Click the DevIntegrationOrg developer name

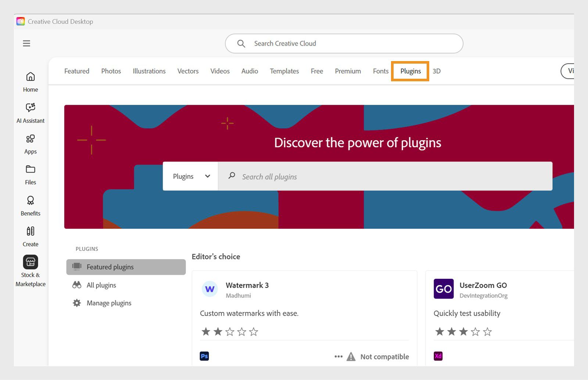[483, 295]
